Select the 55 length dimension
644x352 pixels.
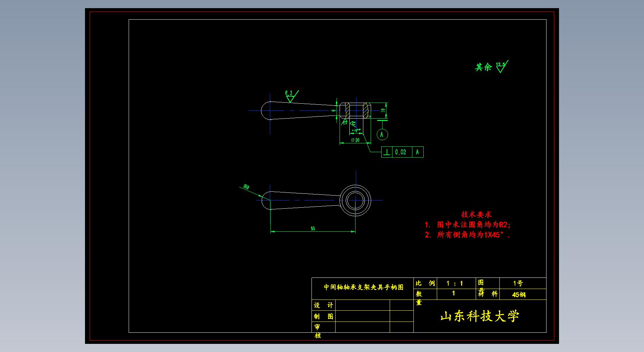tap(313, 229)
